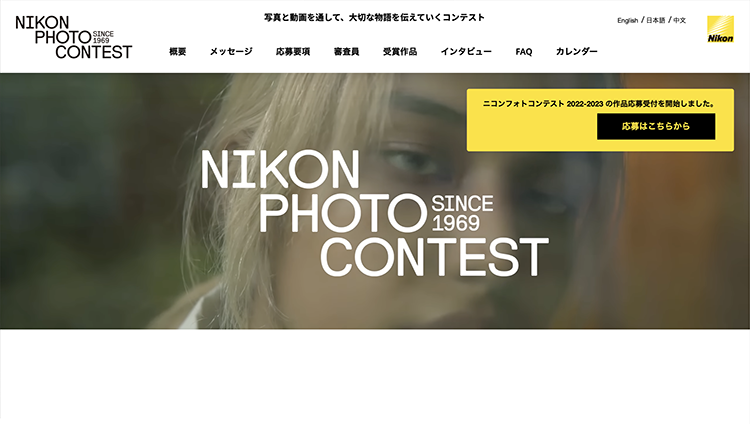Open the FAQ page
Screen dimensions: 750x424
(524, 52)
